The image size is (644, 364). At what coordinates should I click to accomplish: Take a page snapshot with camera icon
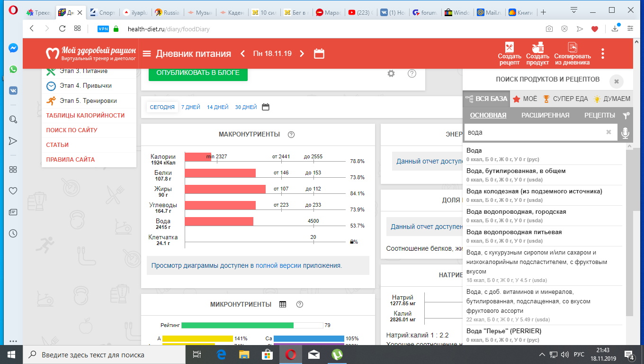pos(549,29)
